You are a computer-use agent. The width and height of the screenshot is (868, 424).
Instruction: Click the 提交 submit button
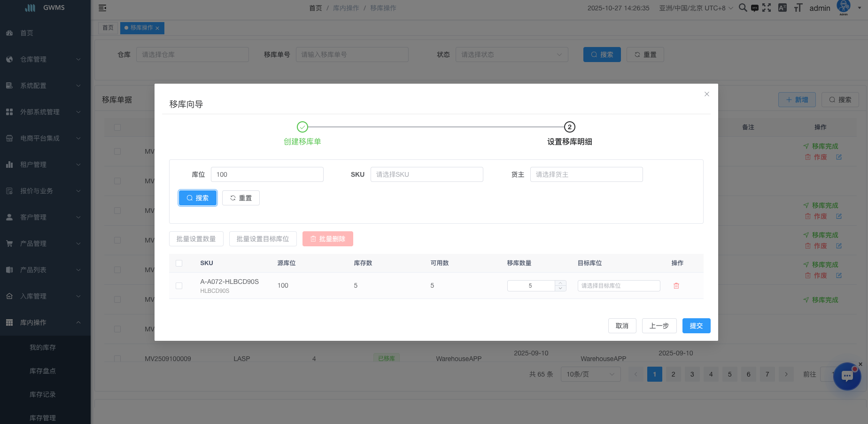tap(696, 326)
